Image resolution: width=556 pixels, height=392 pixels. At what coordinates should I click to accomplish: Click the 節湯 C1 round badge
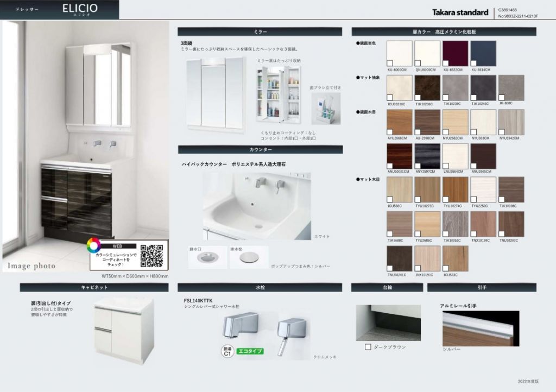(228, 352)
